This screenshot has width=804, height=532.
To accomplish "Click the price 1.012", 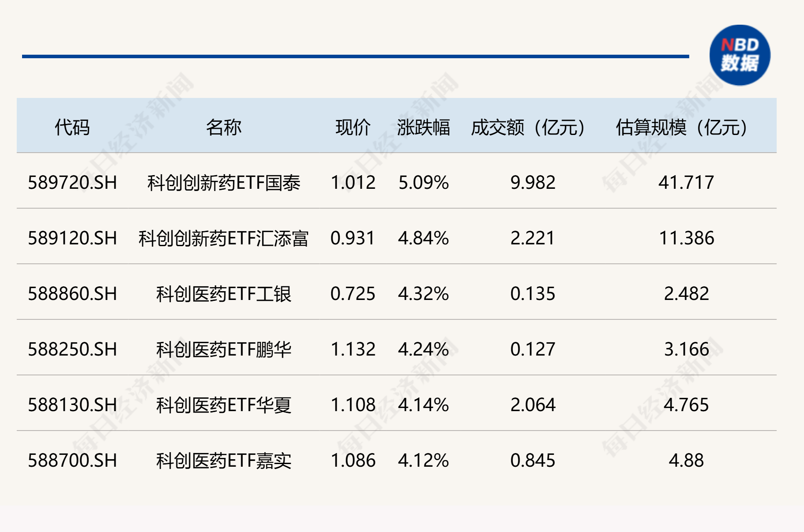I will (353, 183).
